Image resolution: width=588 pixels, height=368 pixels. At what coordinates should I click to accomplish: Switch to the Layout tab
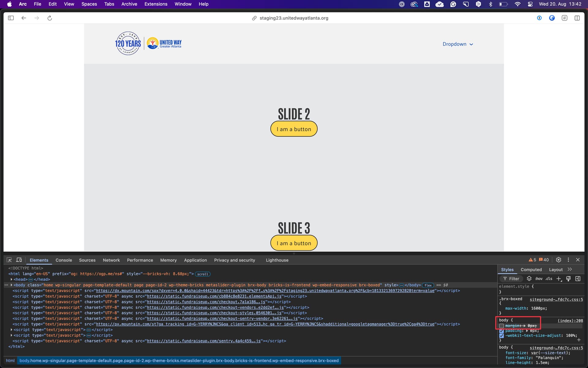click(556, 270)
